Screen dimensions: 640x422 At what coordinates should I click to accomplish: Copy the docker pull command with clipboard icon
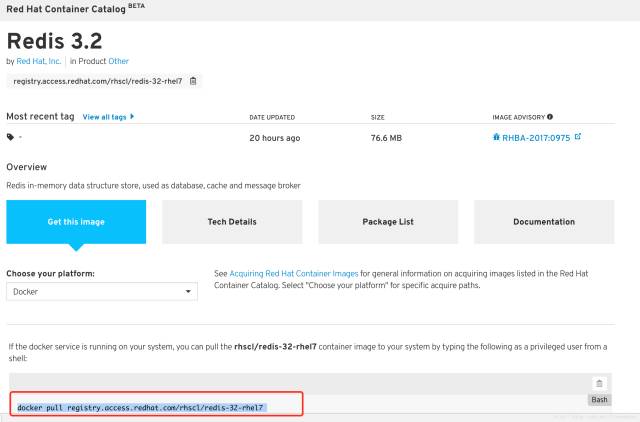[599, 384]
